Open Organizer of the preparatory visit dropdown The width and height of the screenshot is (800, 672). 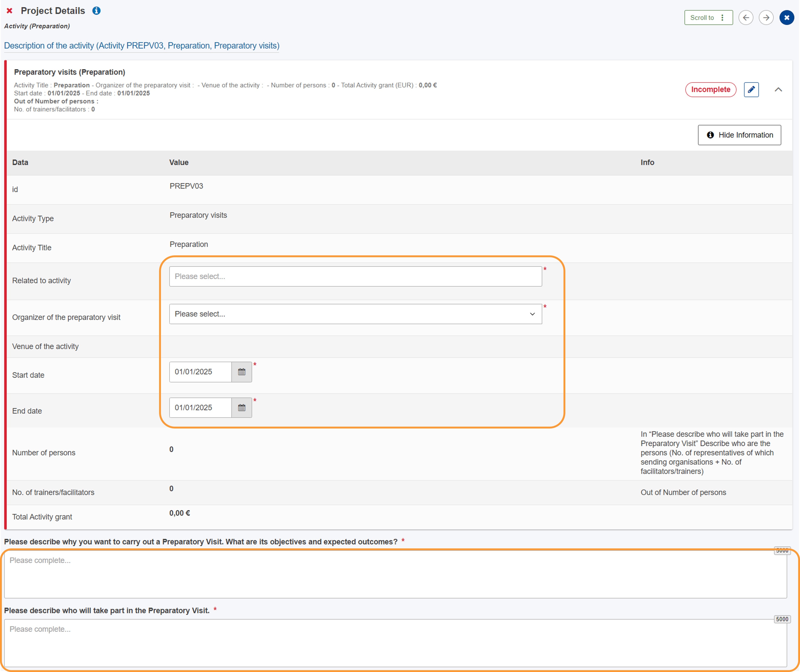(355, 314)
